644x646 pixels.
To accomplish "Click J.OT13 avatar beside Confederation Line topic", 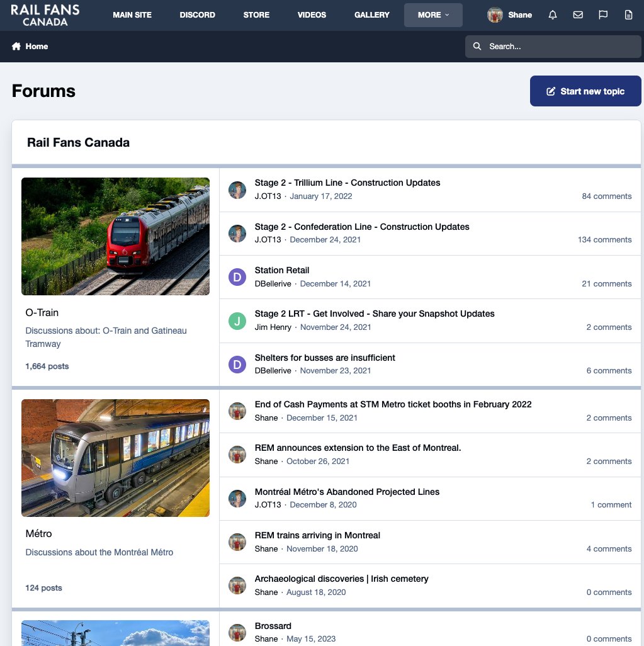I will point(237,234).
